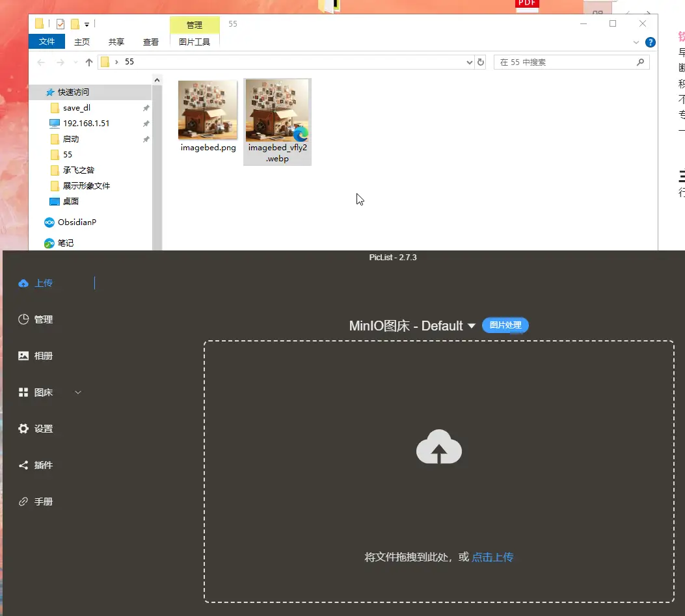Click the 点击上传 link

(x=492, y=557)
